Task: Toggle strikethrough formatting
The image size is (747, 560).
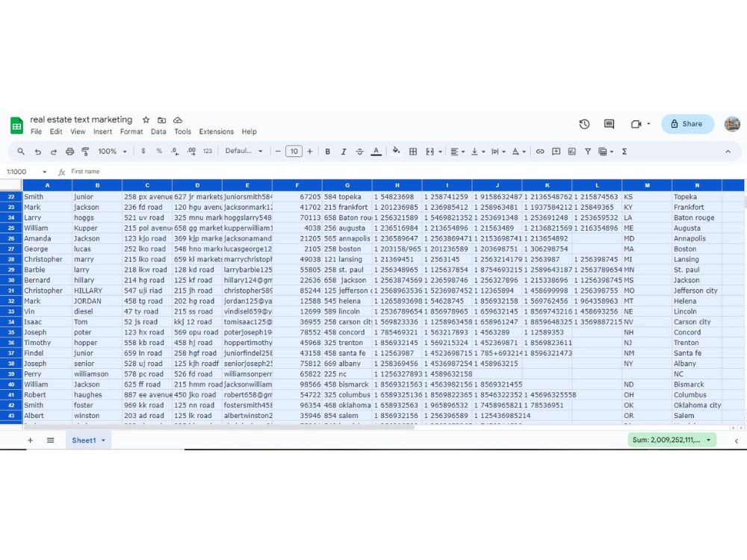Action: tap(360, 152)
